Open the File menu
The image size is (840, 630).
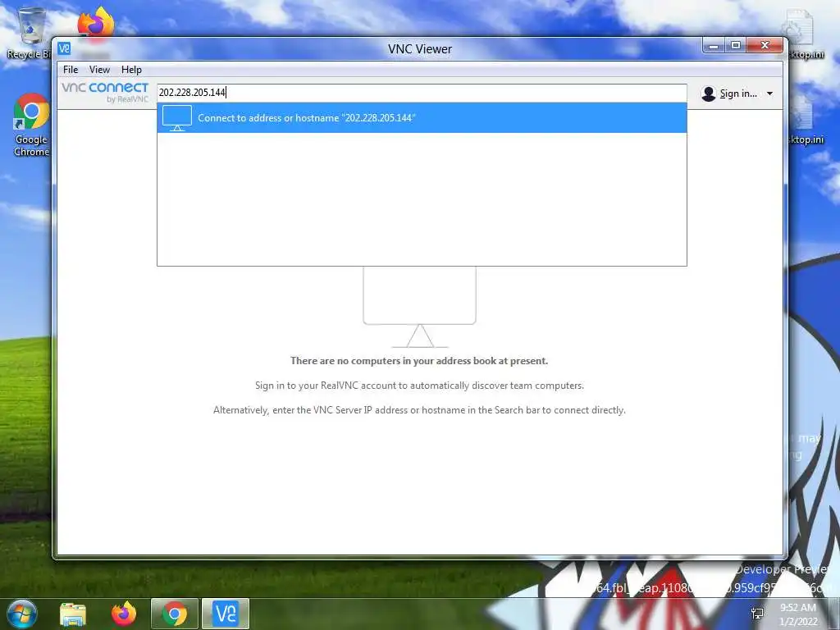click(x=71, y=70)
